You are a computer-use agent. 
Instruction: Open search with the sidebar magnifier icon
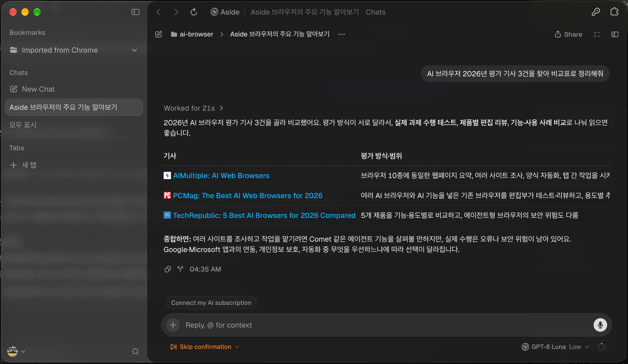point(135,352)
